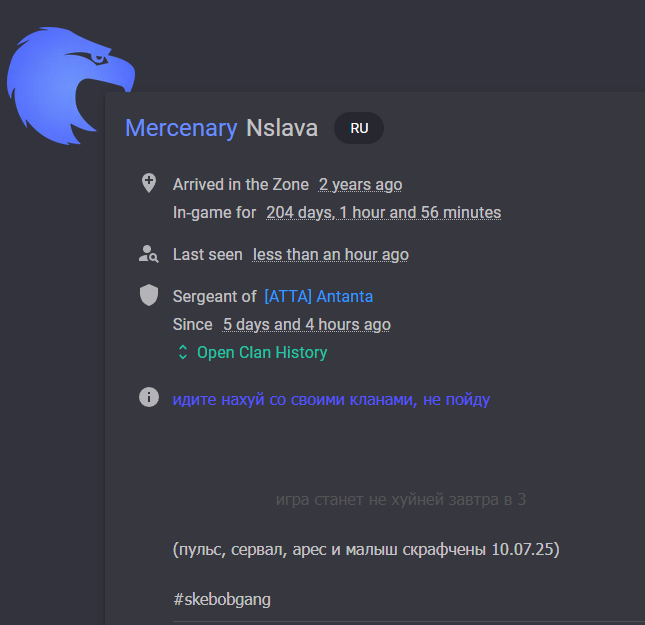Open Clan History
The height and width of the screenshot is (625, 645).
(x=262, y=353)
